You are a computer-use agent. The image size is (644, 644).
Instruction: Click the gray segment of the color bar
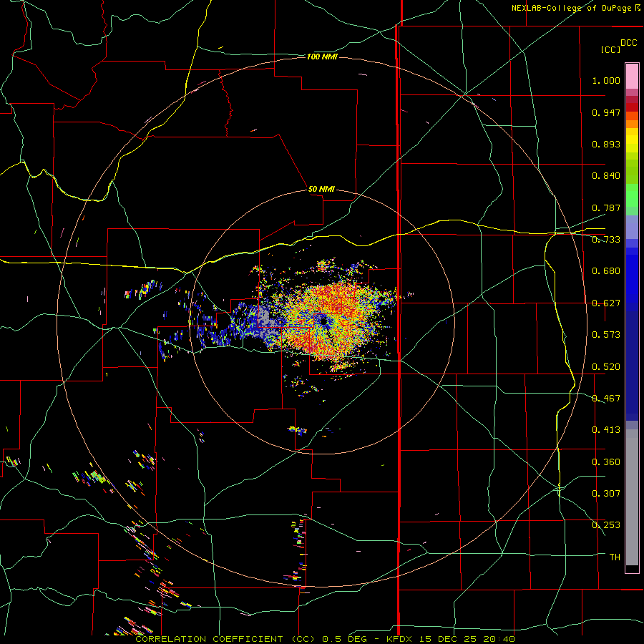pos(632,497)
